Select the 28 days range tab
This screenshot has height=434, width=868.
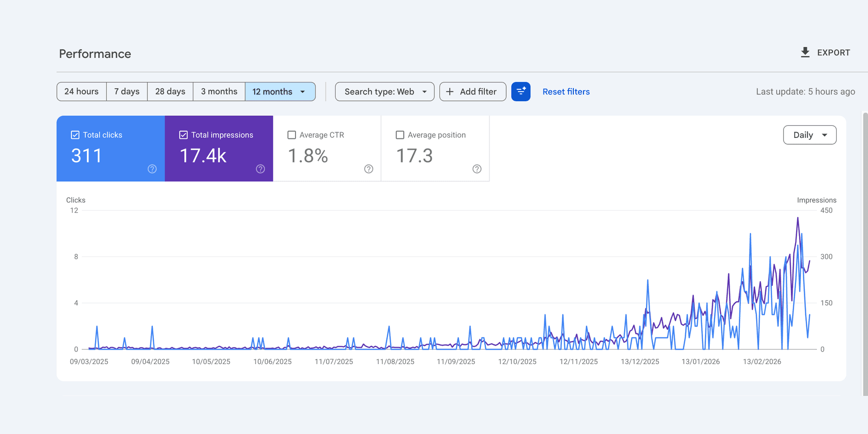[x=170, y=92]
